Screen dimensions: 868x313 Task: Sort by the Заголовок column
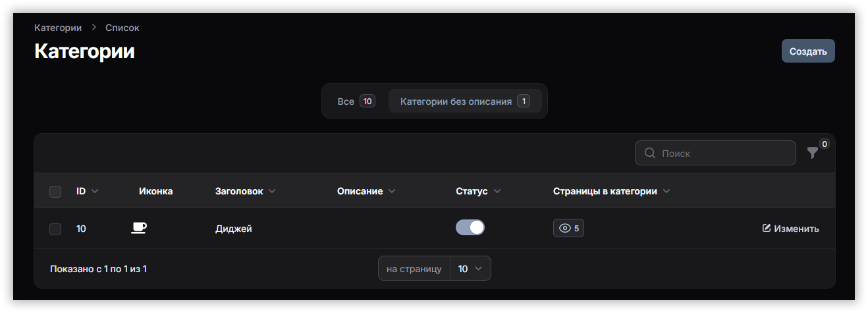(245, 191)
